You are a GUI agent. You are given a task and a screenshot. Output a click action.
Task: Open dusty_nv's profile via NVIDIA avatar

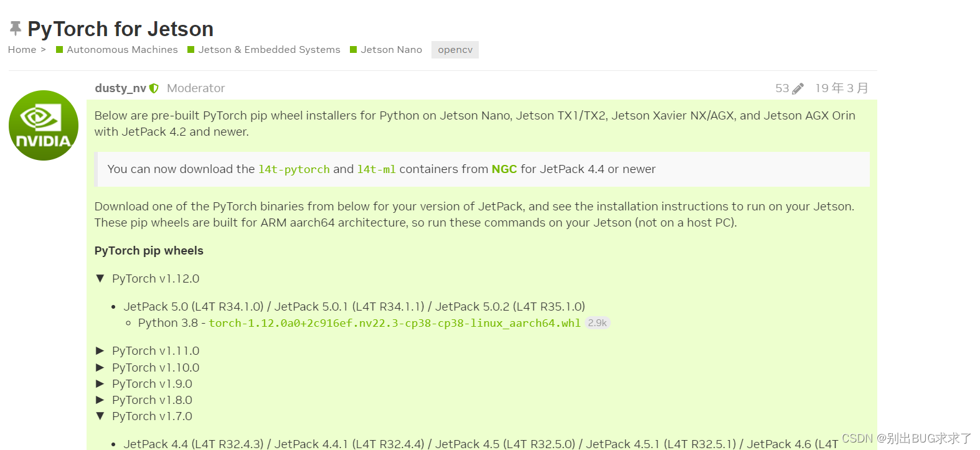click(x=43, y=124)
